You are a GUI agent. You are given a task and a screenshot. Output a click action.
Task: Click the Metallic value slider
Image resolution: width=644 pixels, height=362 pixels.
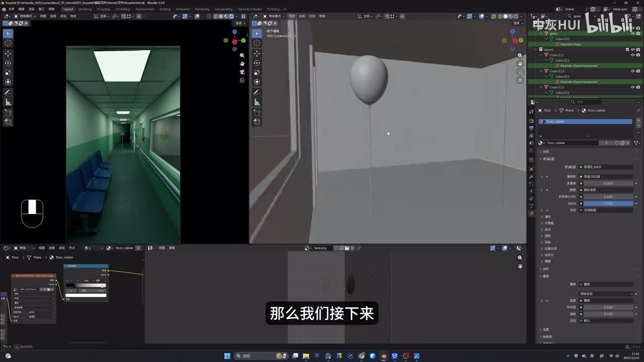pyautogui.click(x=608, y=183)
